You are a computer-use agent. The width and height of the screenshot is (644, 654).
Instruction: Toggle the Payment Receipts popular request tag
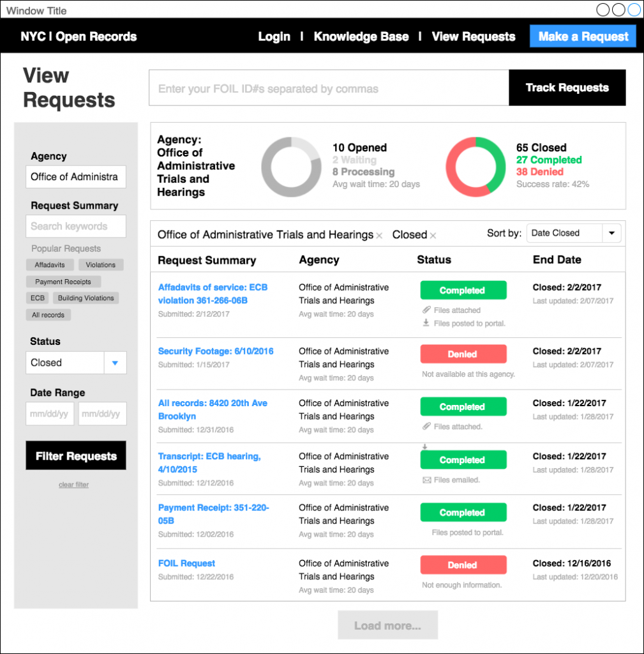[63, 282]
